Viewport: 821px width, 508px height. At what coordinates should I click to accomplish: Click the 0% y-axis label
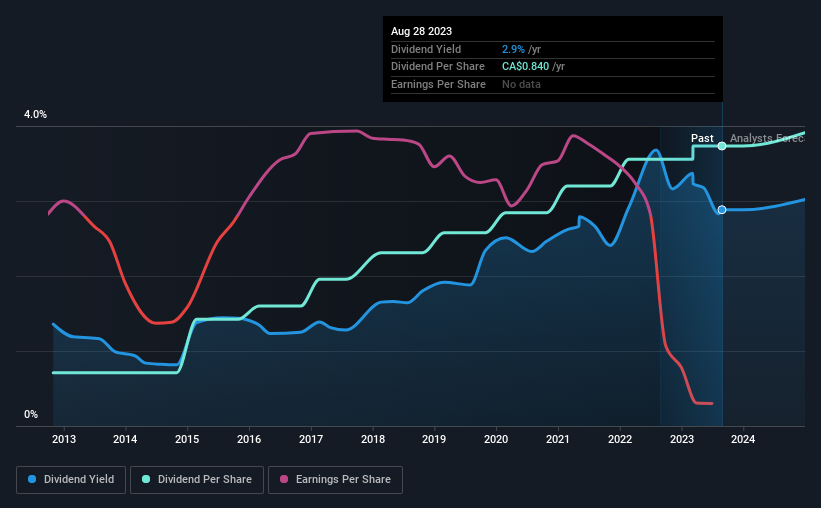coord(31,414)
